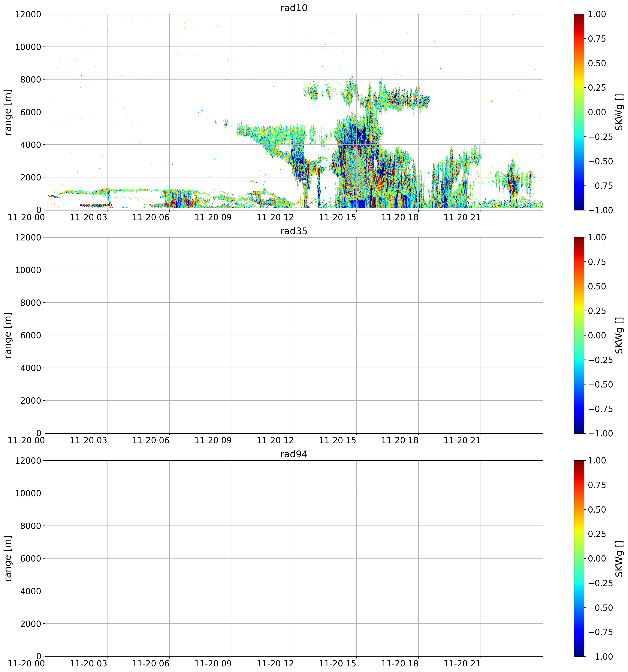Click the rad94 colorbar gradient

click(x=579, y=558)
